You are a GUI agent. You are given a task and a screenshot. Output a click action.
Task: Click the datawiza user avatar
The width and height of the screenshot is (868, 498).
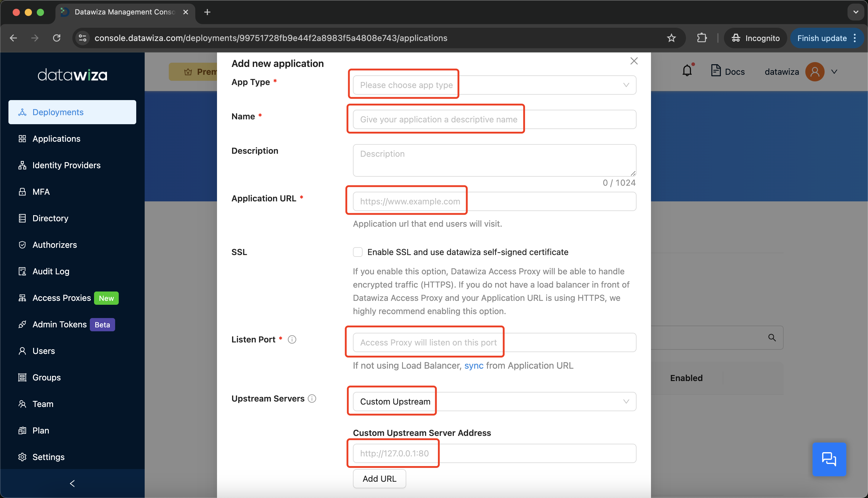(x=815, y=71)
